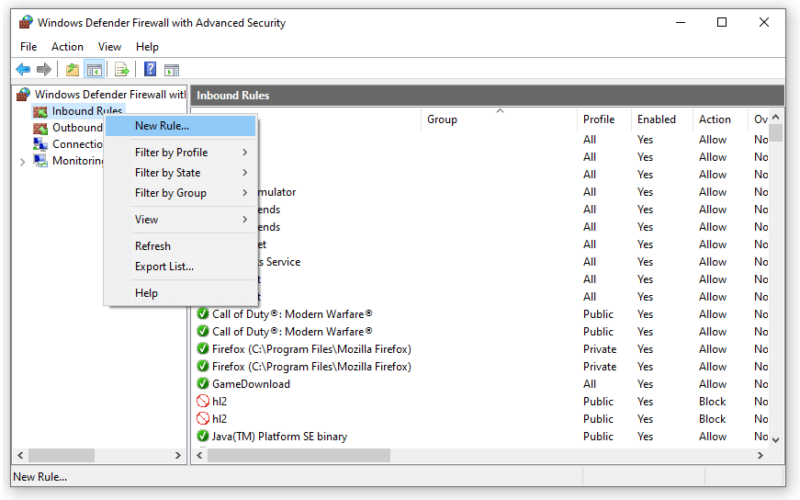
Task: Click the right arrow of rules list horizontal scrollbar
Action: pos(760,455)
